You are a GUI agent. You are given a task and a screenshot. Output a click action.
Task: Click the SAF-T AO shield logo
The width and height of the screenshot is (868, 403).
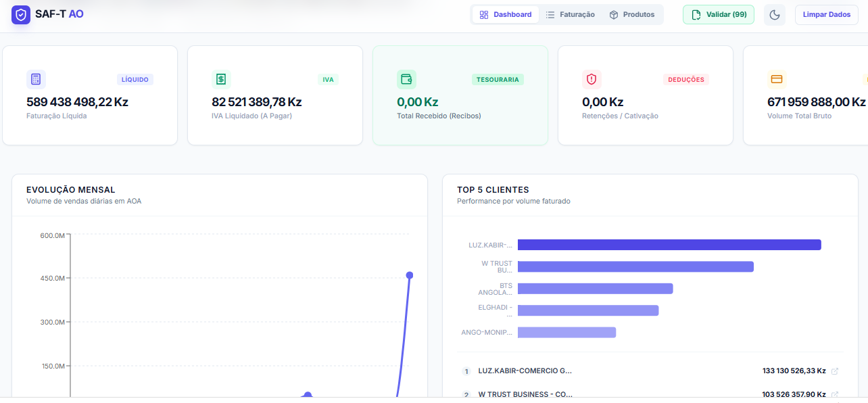coord(21,15)
